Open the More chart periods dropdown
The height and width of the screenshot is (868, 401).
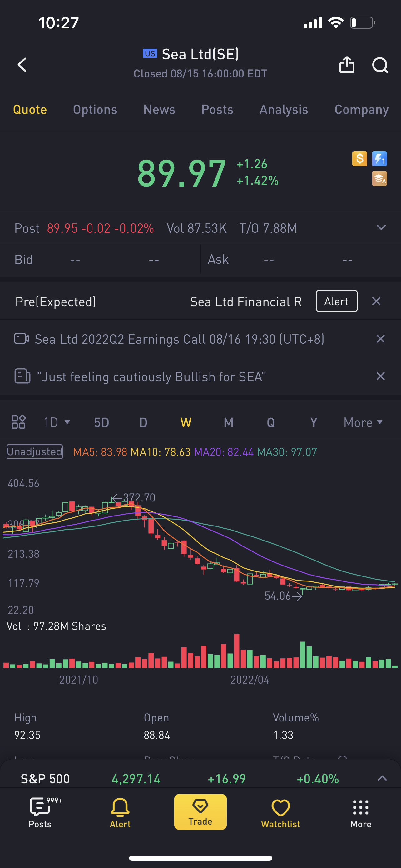[363, 422]
